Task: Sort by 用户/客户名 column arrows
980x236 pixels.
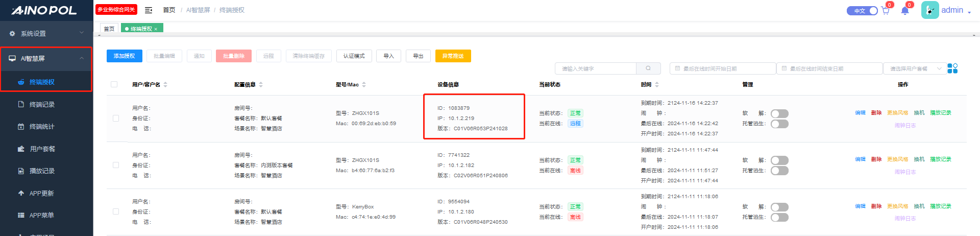Action: click(165, 85)
